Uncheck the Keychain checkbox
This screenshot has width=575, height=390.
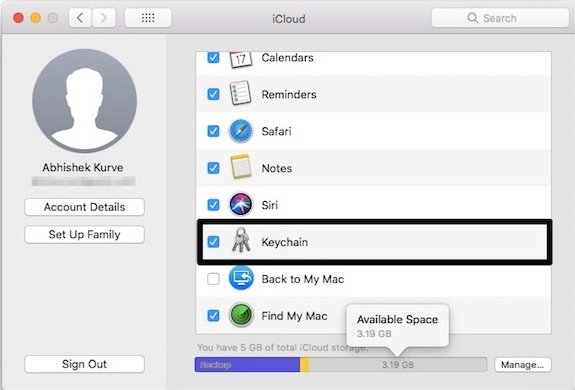click(213, 242)
